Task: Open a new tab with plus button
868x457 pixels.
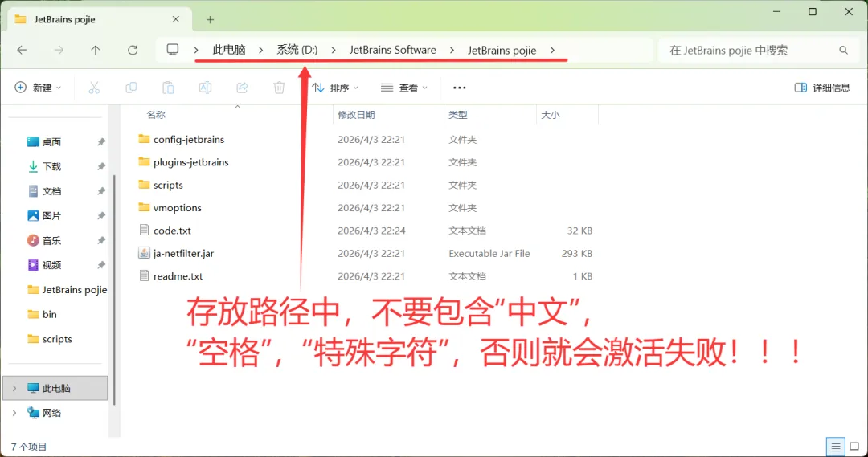Action: click(x=210, y=20)
